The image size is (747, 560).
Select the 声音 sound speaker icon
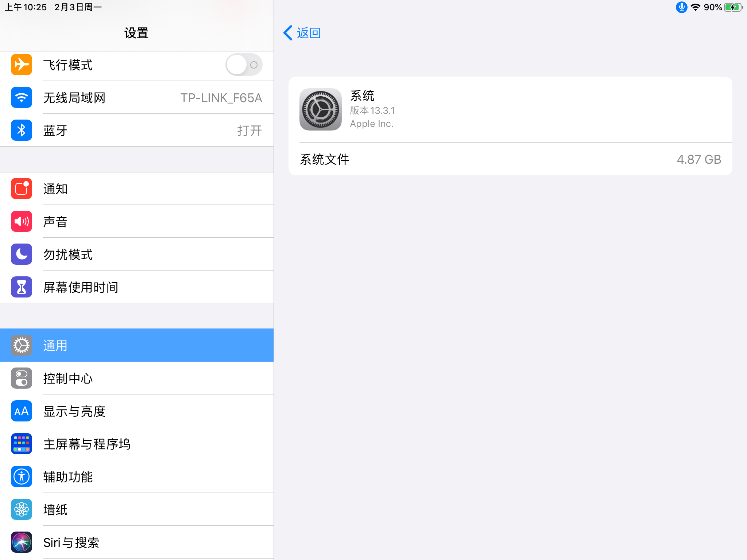22,222
